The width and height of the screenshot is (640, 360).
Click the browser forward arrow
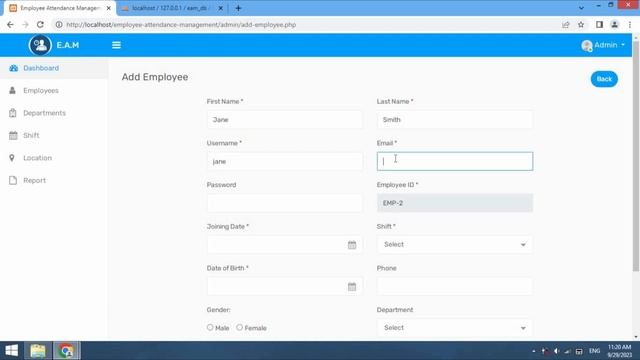(25, 25)
